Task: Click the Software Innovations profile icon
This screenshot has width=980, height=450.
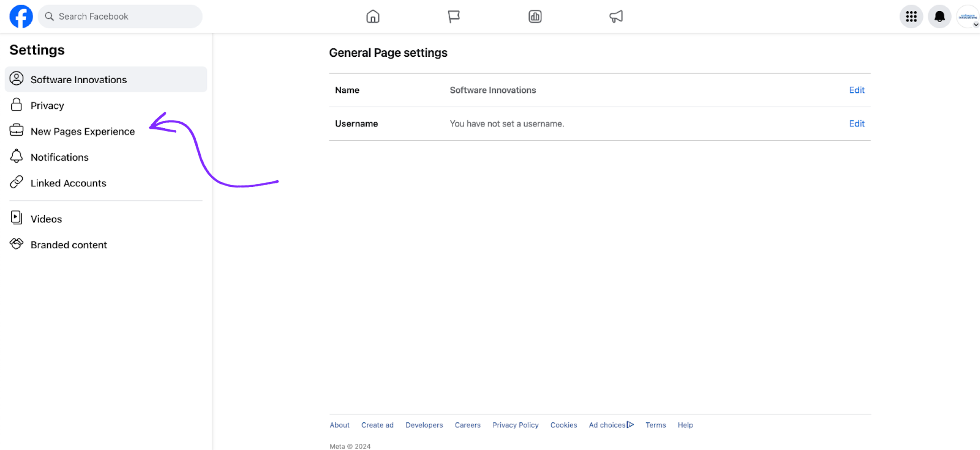Action: (x=16, y=79)
